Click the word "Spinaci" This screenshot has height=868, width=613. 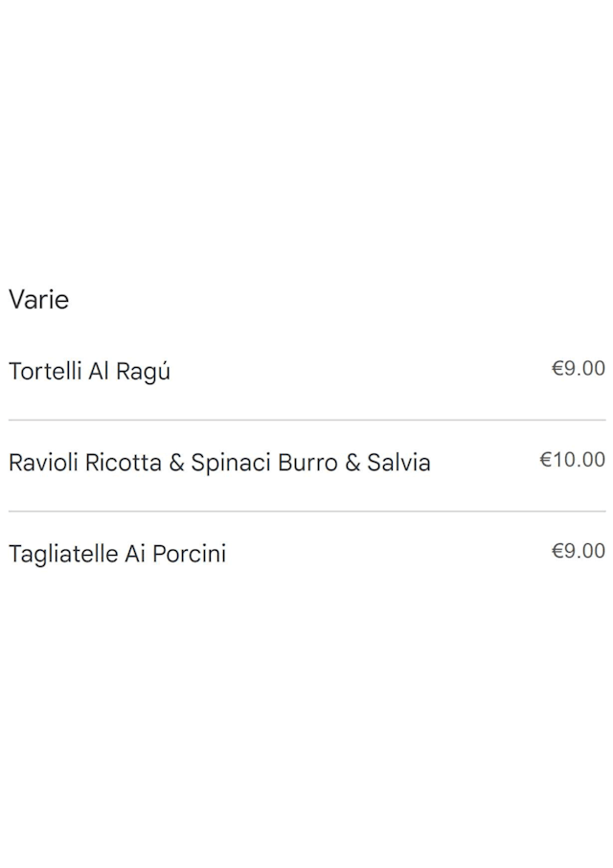point(231,464)
